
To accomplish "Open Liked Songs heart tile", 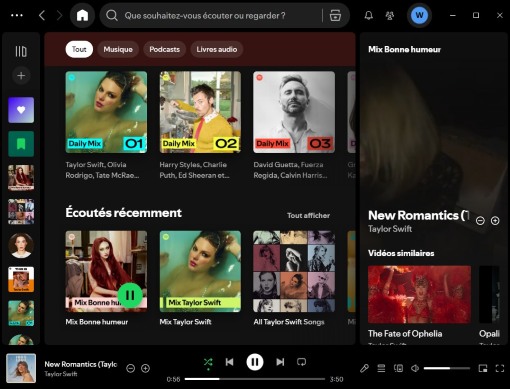I will [21, 110].
